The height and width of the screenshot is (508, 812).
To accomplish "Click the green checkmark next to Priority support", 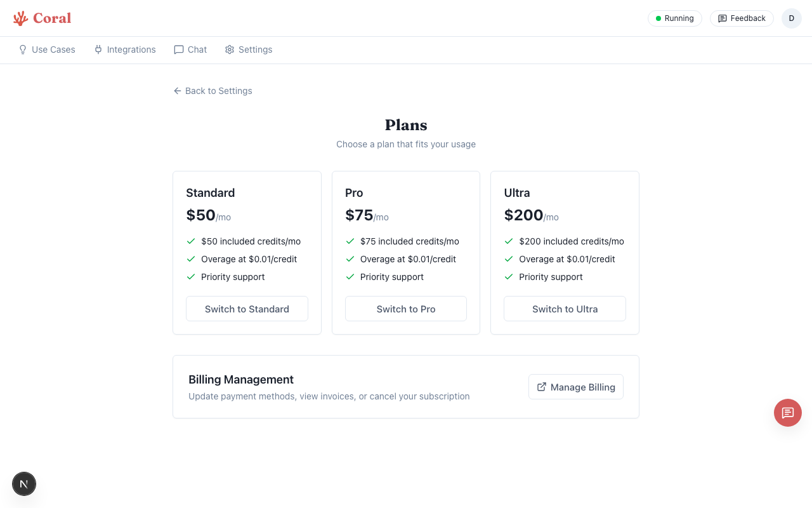I will (191, 277).
